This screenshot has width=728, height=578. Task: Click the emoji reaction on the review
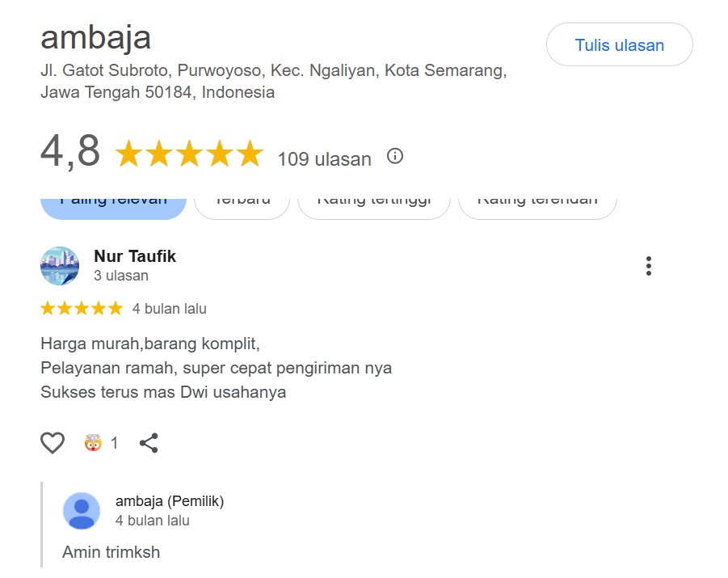pos(93,443)
